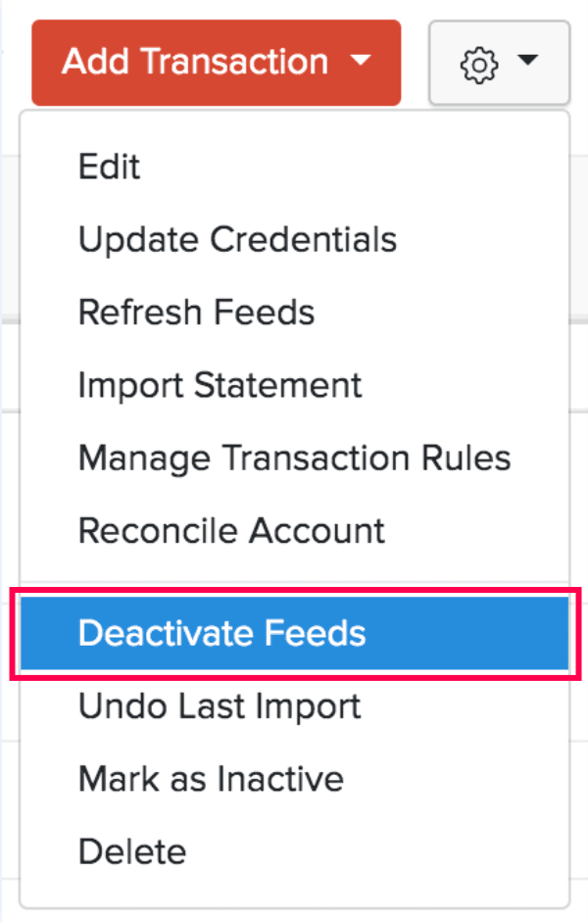The height and width of the screenshot is (923, 588).
Task: Open the Add Transaction dropdown arrow
Action: point(361,62)
